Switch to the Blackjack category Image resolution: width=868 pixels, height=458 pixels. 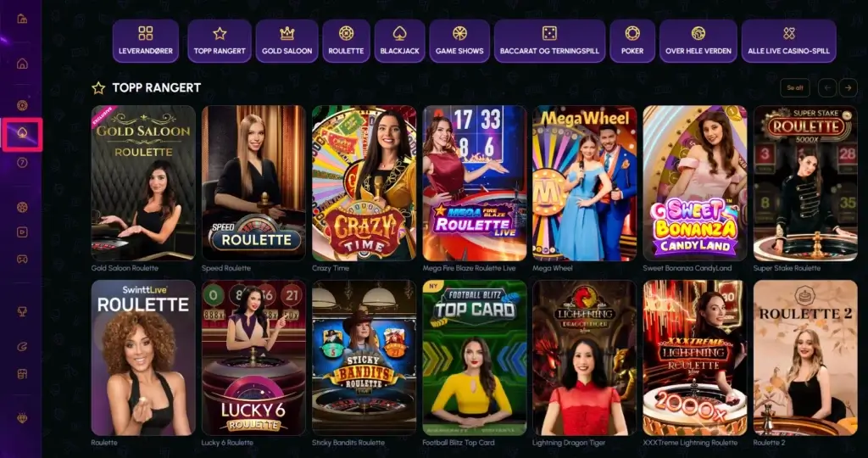click(x=400, y=41)
